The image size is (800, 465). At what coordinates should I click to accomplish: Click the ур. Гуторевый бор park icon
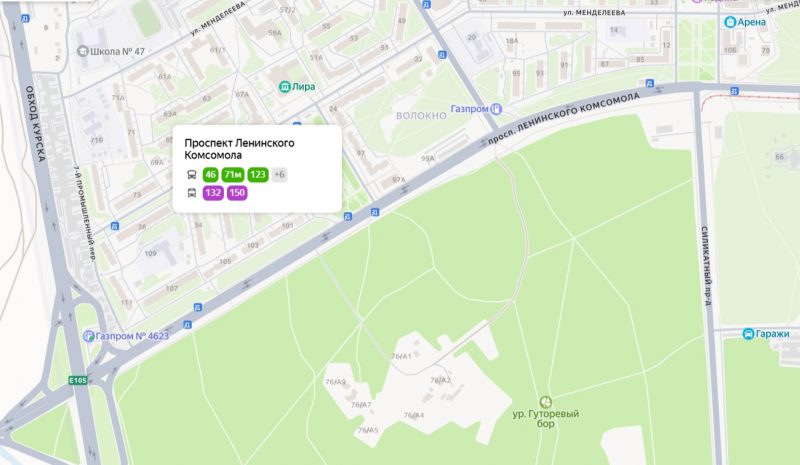pyautogui.click(x=545, y=402)
